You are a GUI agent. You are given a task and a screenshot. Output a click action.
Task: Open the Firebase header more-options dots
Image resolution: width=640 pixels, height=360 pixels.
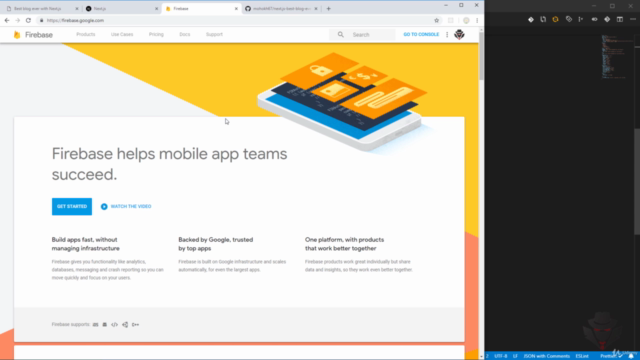(x=447, y=35)
